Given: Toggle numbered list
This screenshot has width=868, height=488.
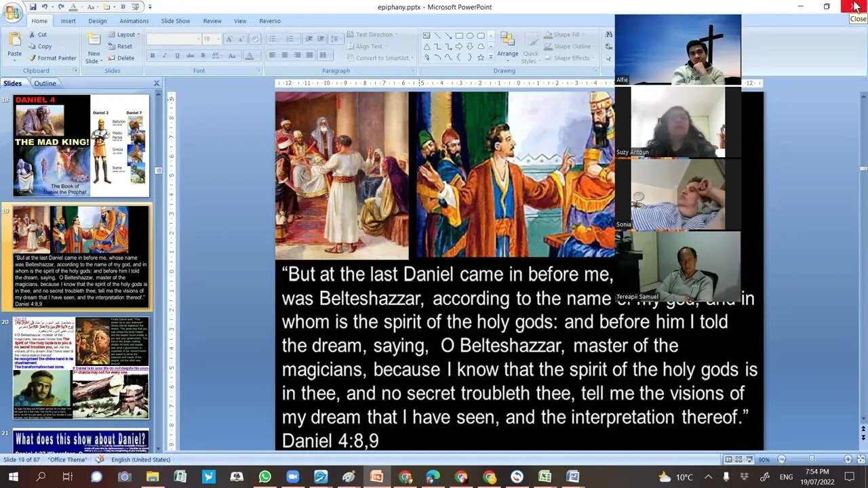Looking at the screenshot, I should [290, 39].
